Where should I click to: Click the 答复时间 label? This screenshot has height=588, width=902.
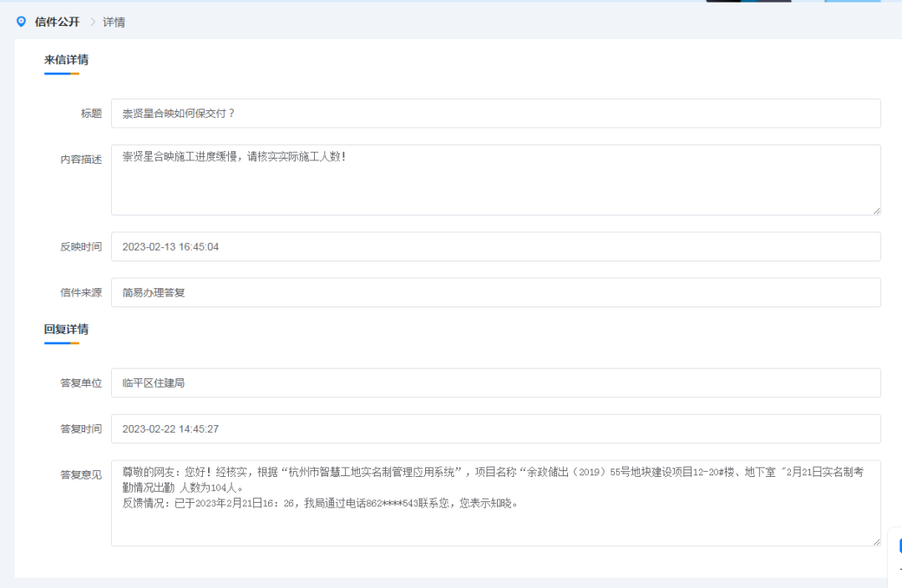pos(81,428)
